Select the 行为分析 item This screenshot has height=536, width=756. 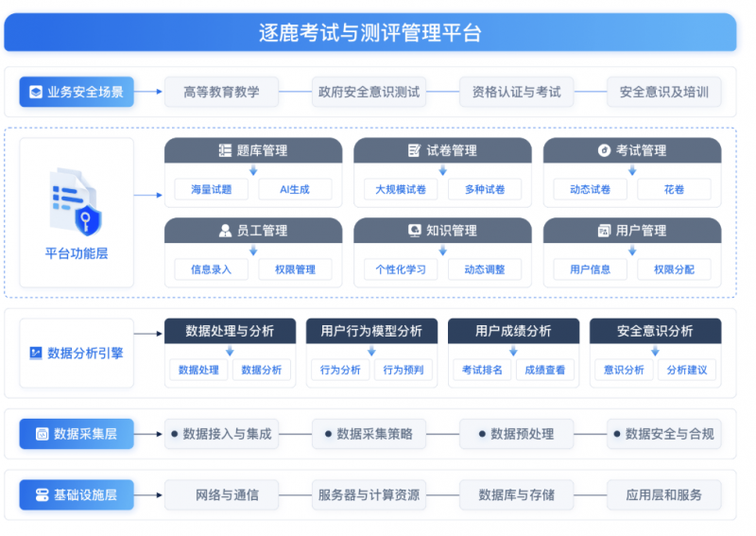(x=340, y=370)
